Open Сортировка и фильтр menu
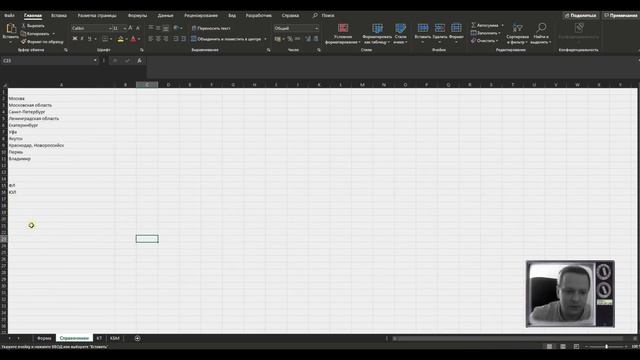Image resolution: width=640 pixels, height=360 pixels. click(x=517, y=33)
